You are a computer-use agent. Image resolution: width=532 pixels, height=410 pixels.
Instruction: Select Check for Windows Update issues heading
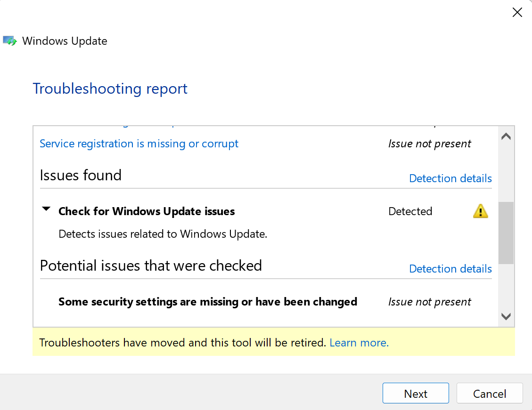tap(147, 211)
